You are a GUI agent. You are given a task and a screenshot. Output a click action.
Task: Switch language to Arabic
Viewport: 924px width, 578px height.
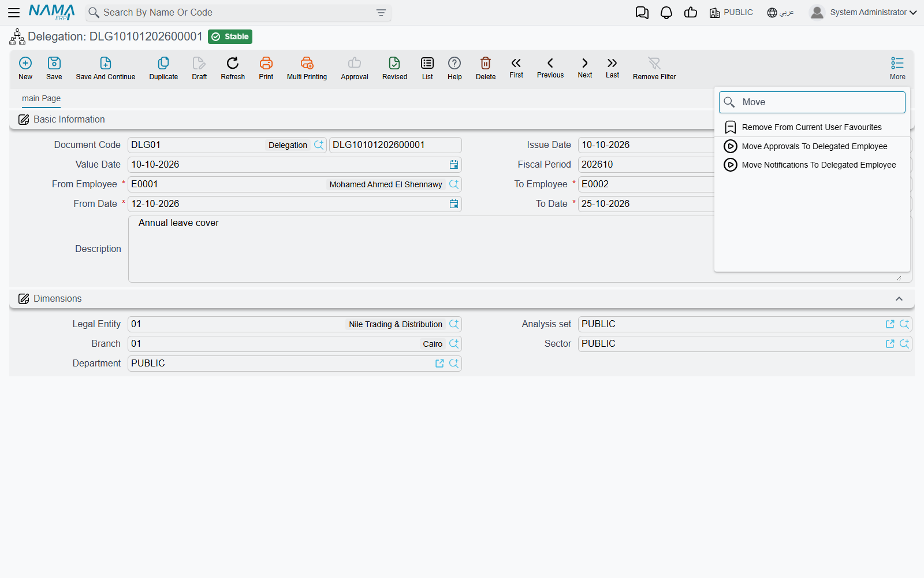(781, 13)
